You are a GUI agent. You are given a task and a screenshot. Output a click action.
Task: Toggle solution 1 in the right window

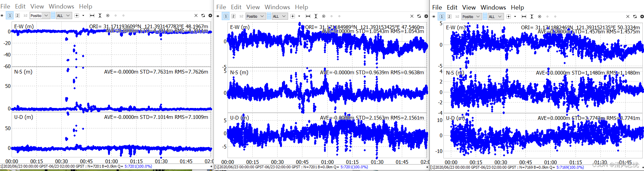tap(442, 16)
